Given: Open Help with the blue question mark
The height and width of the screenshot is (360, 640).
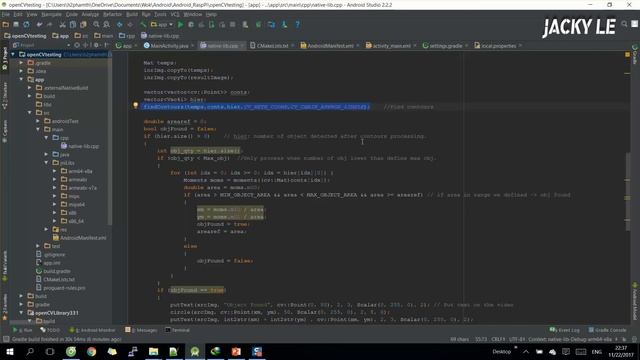Looking at the screenshot, I should tap(298, 24).
